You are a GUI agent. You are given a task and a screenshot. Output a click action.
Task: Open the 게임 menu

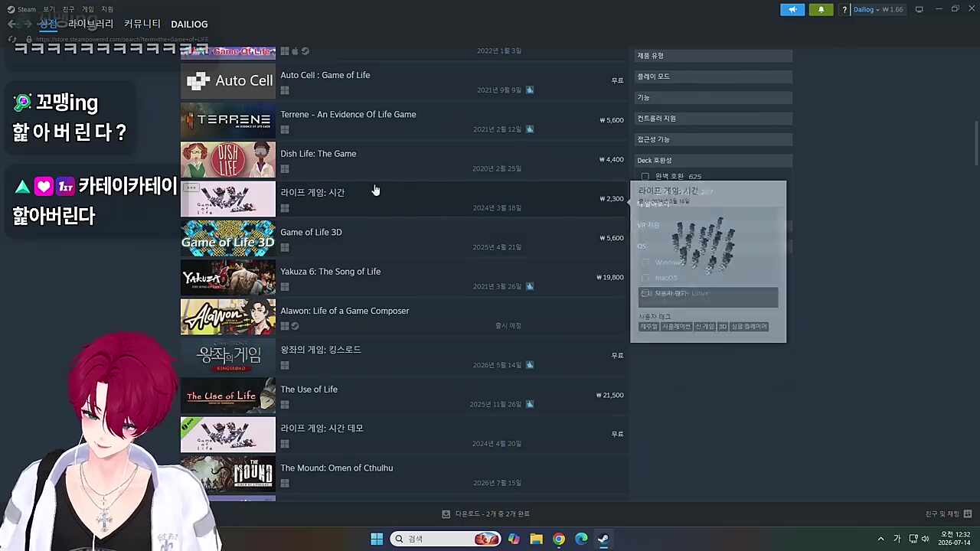pyautogui.click(x=88, y=9)
